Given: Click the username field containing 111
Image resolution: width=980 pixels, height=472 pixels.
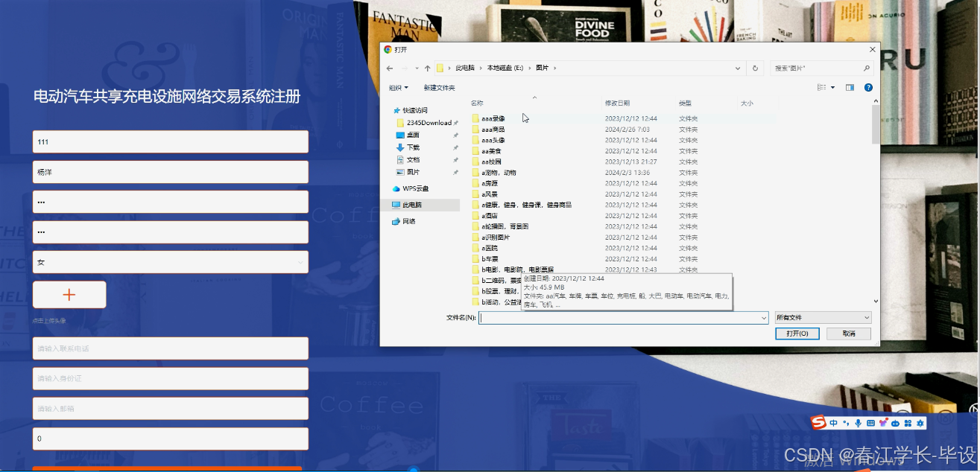Looking at the screenshot, I should tap(171, 141).
